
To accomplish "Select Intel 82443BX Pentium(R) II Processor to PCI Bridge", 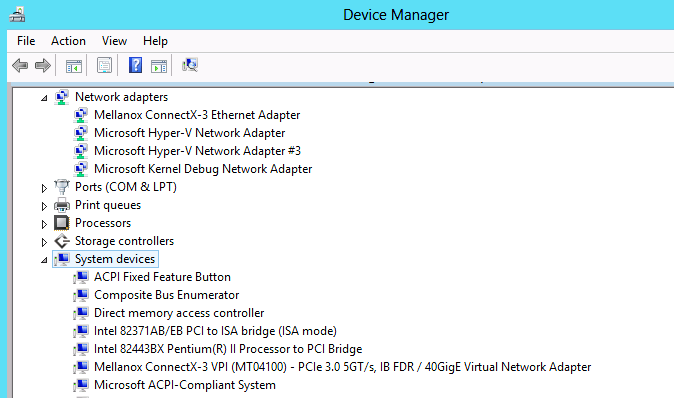I will point(228,349).
